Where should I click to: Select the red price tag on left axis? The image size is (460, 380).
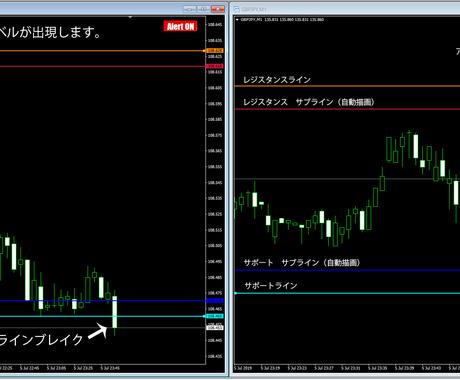215,66
